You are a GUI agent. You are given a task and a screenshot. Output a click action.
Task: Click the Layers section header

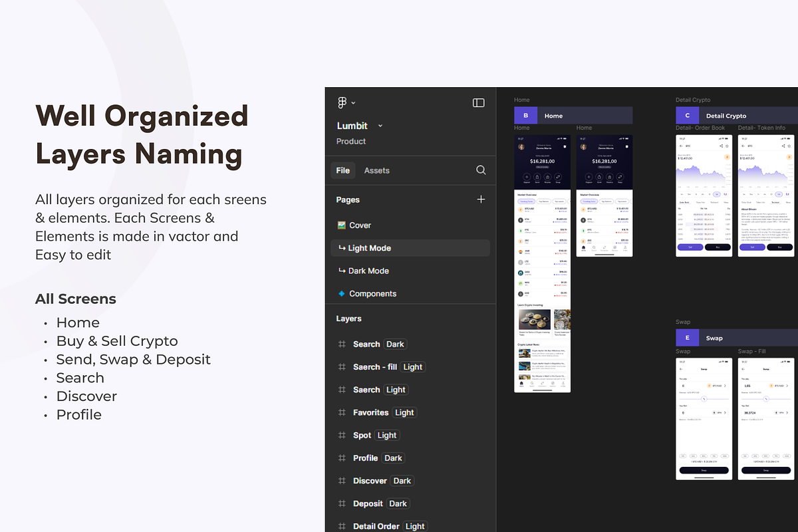348,319
